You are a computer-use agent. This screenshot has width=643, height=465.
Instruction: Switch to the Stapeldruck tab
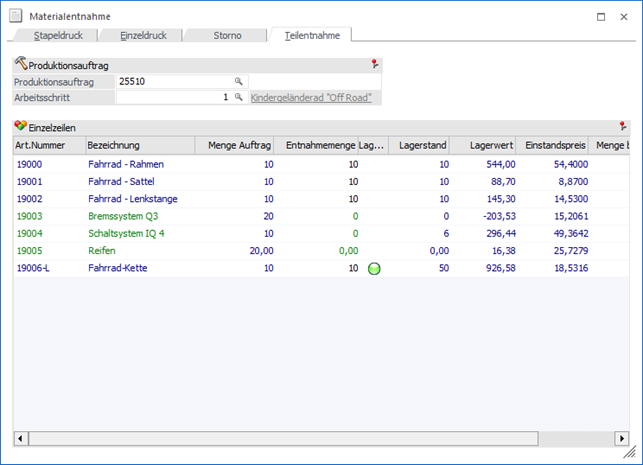(x=53, y=35)
